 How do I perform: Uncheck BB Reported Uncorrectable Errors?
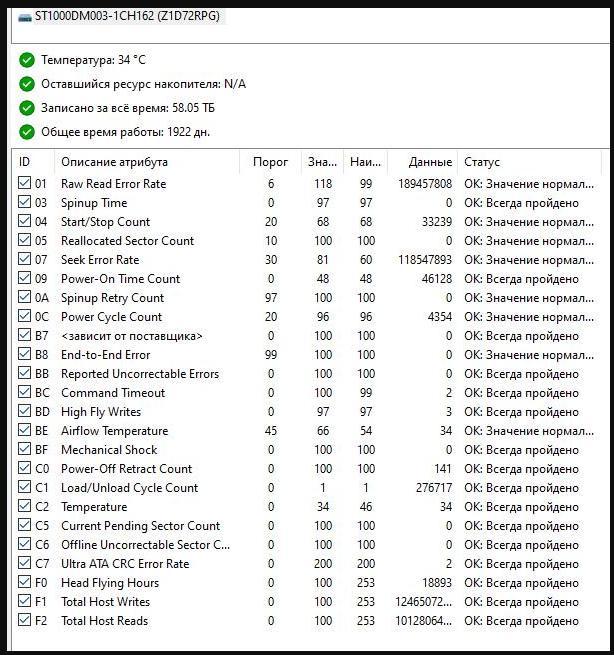(x=24, y=373)
